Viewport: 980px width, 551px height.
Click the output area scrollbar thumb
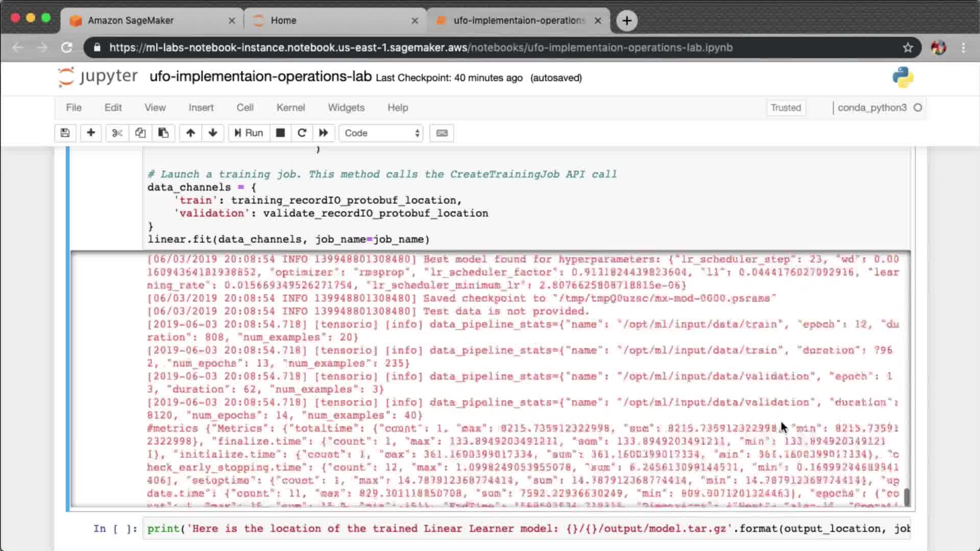907,497
